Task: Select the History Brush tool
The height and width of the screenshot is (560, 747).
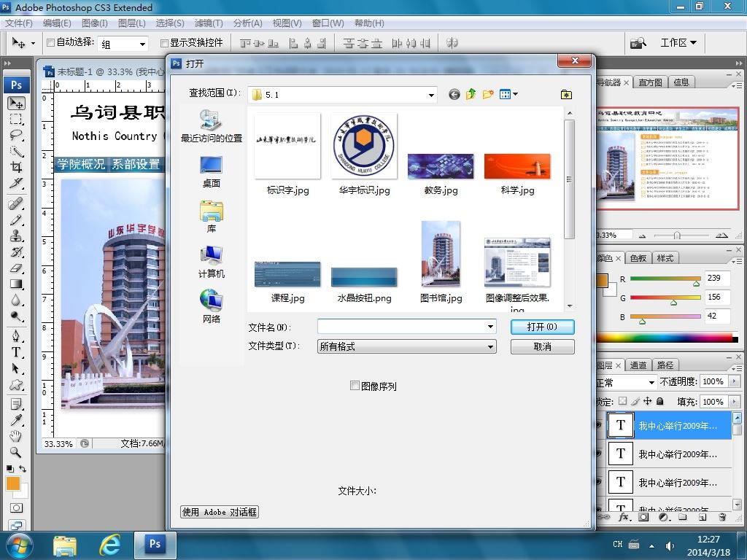Action: [17, 252]
